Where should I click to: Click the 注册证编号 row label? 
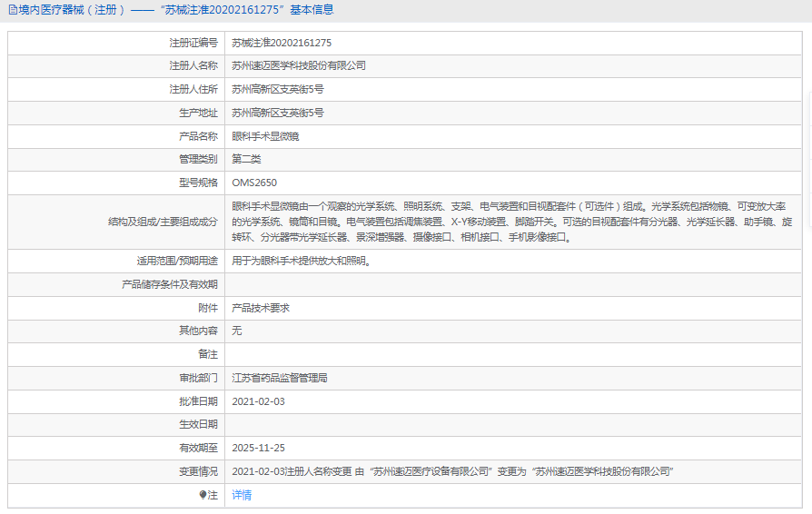point(193,43)
